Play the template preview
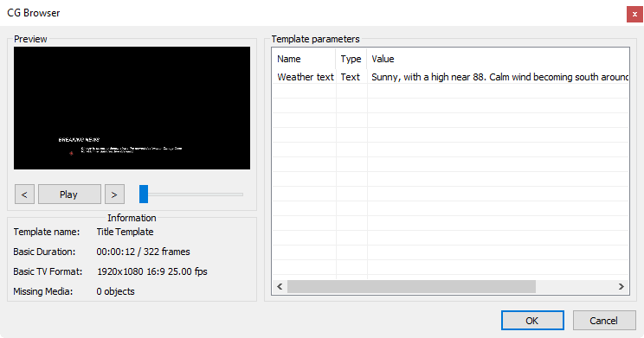The image size is (644, 338). (x=69, y=194)
